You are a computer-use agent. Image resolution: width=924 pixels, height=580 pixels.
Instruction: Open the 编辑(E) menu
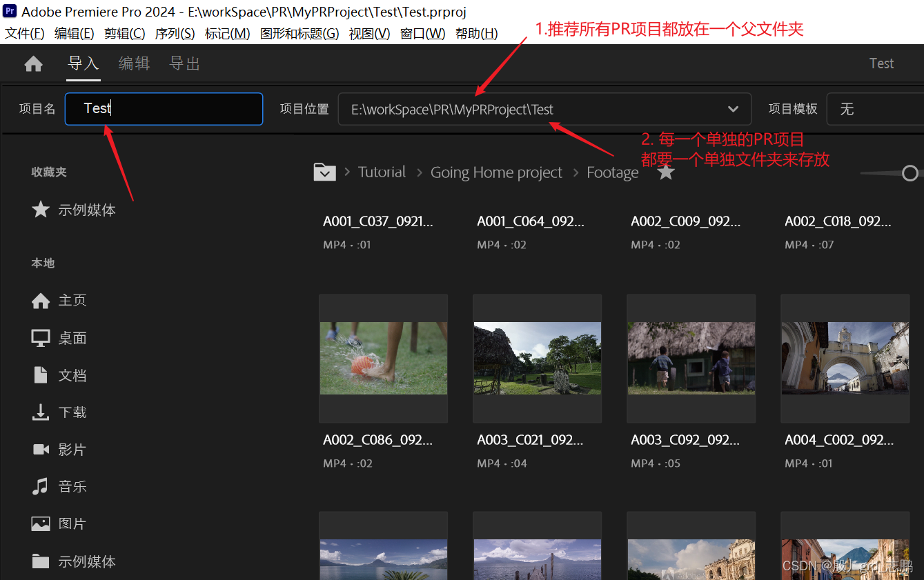(75, 34)
